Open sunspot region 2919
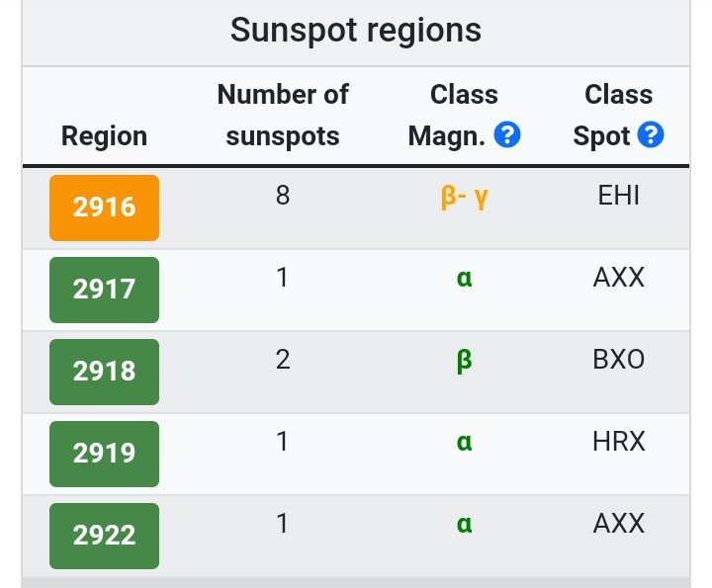The width and height of the screenshot is (712, 588). point(104,454)
